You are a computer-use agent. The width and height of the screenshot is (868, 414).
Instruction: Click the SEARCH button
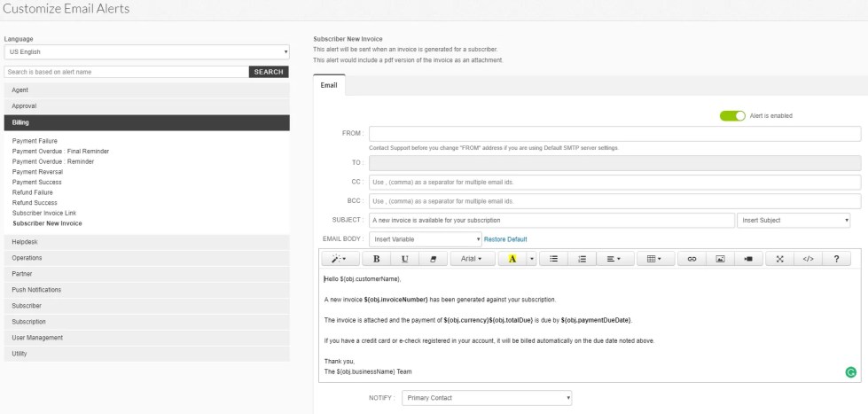(269, 72)
